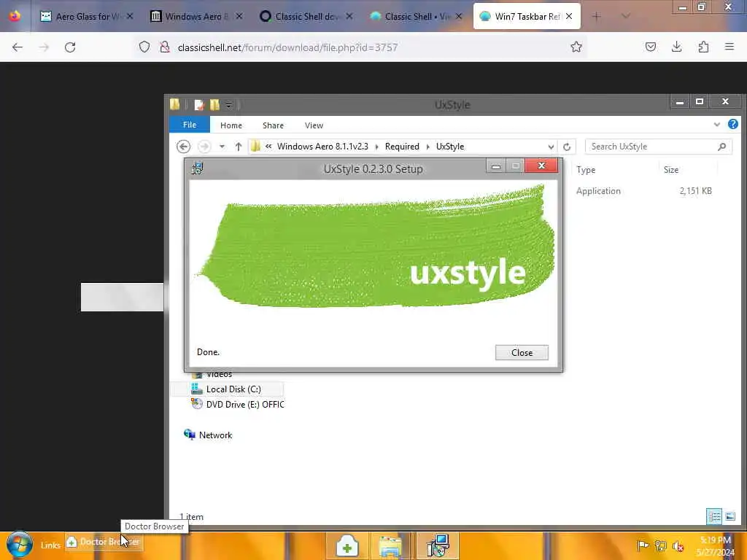The height and width of the screenshot is (560, 747).
Task: Click the search magnifier icon in Explorer
Action: coord(721,147)
